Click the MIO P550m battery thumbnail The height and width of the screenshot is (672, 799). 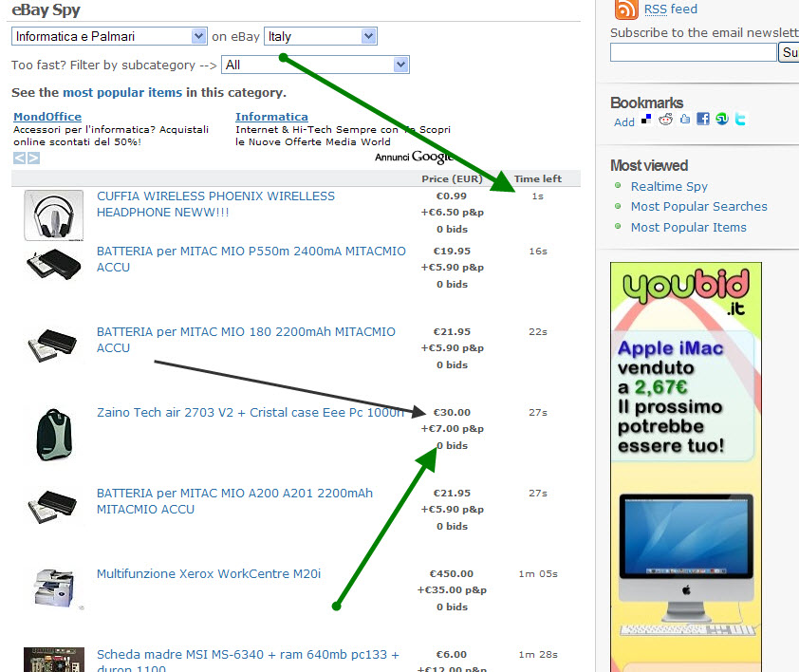click(53, 264)
